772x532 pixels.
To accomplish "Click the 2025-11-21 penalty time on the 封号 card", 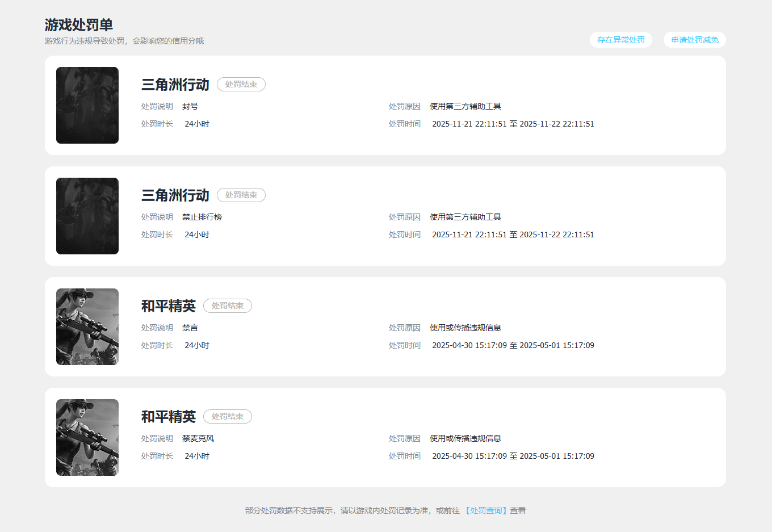I will [x=513, y=124].
